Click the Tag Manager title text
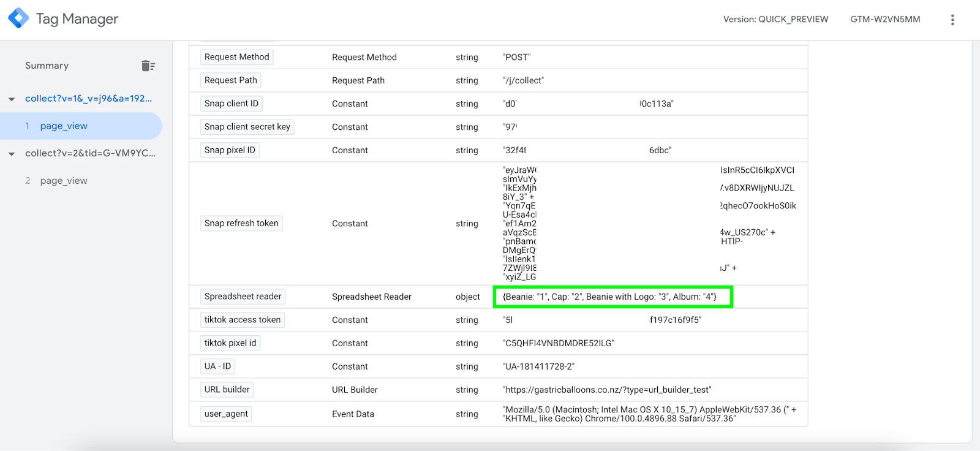This screenshot has height=451, width=980. 77,19
